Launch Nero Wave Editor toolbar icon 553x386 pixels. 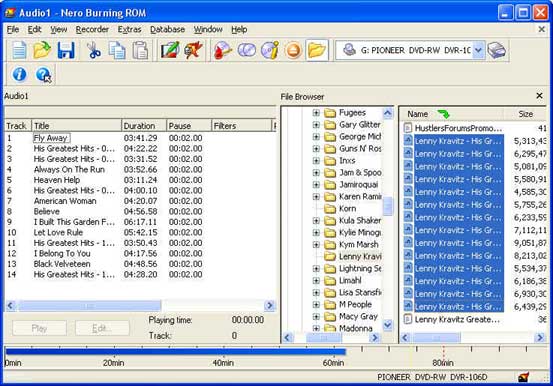pyautogui.click(x=193, y=50)
